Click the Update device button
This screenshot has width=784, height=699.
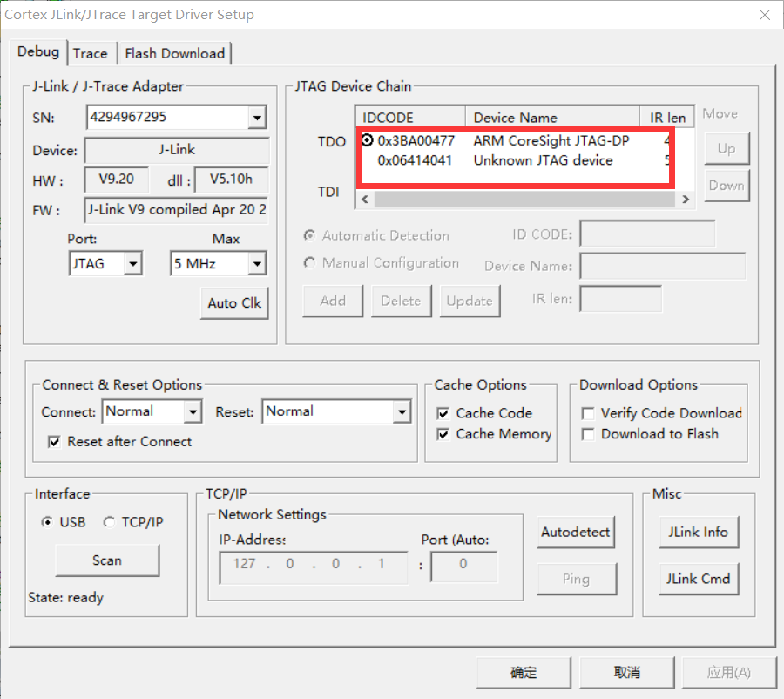[x=470, y=302]
